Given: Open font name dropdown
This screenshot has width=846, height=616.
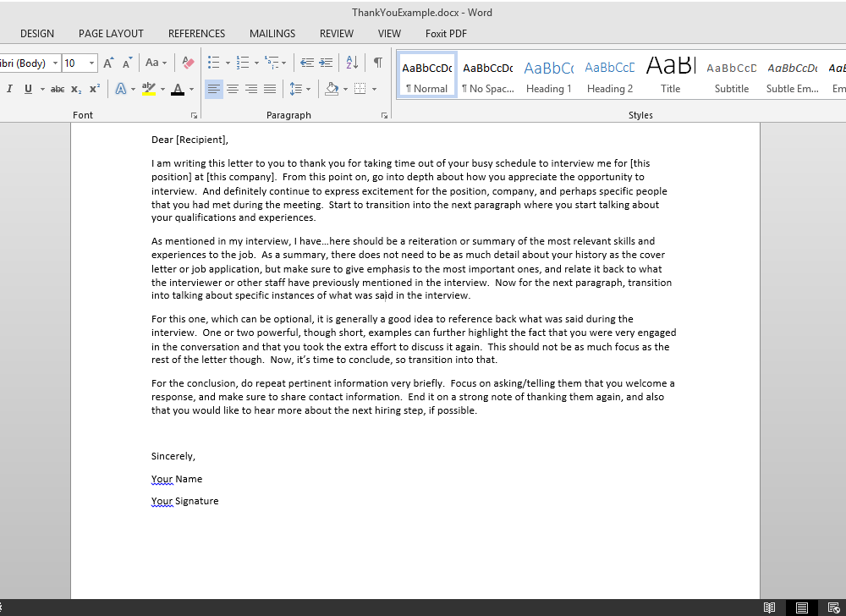Looking at the screenshot, I should click(x=55, y=63).
